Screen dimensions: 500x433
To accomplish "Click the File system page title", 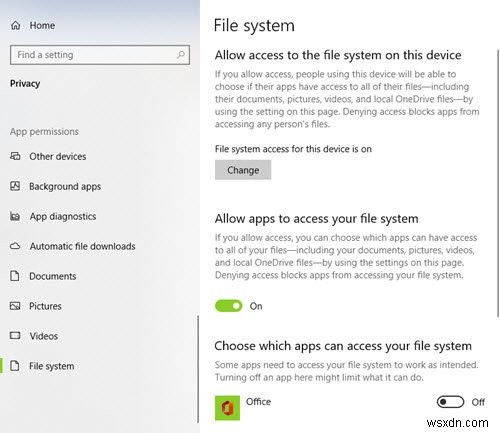I will tap(254, 25).
